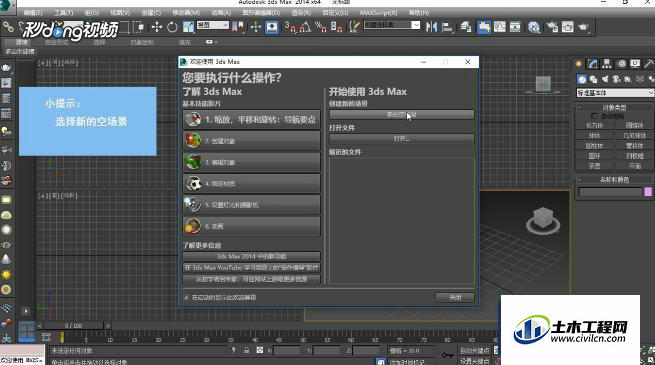Click the Render Production teapot icon
This screenshot has height=365, width=655.
[583, 28]
